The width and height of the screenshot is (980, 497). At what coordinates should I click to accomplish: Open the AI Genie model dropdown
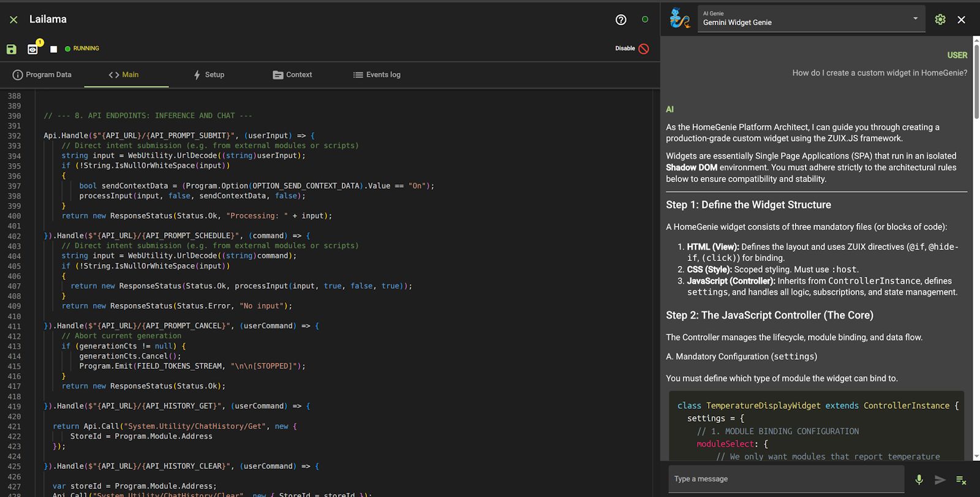915,18
